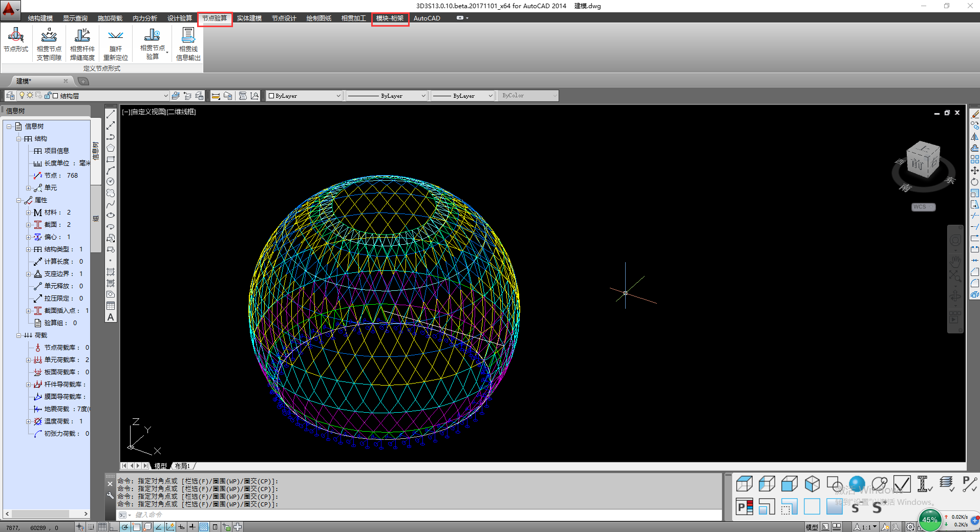Click the 腹杆重新定位 tool
This screenshot has width=980, height=532.
116,44
